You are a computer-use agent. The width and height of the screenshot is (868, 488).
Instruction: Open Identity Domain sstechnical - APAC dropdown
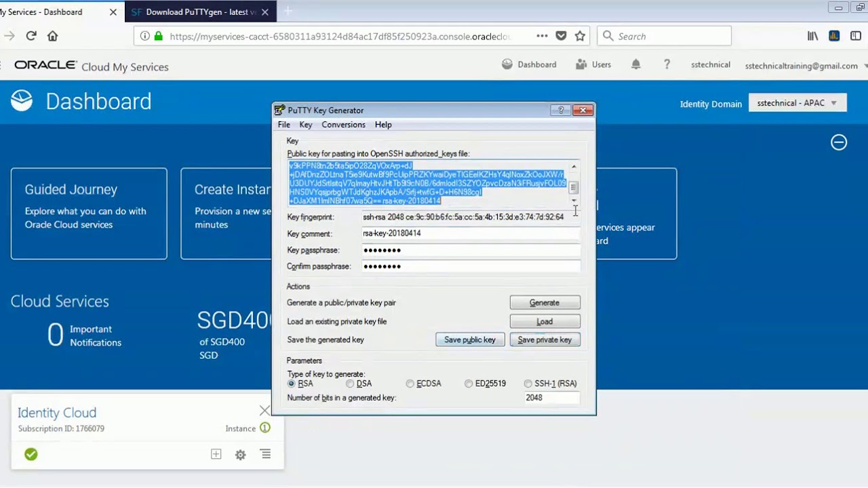point(797,103)
